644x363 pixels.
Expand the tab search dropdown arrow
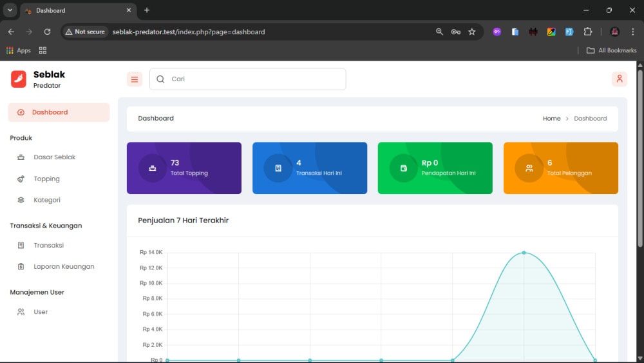(10, 10)
